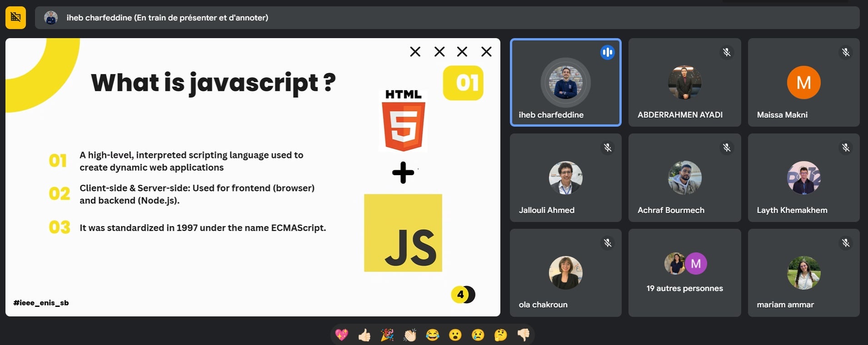Click the muted mic icon on ABDERRAHMEN AYADI's tile
868x345 pixels.
point(727,53)
